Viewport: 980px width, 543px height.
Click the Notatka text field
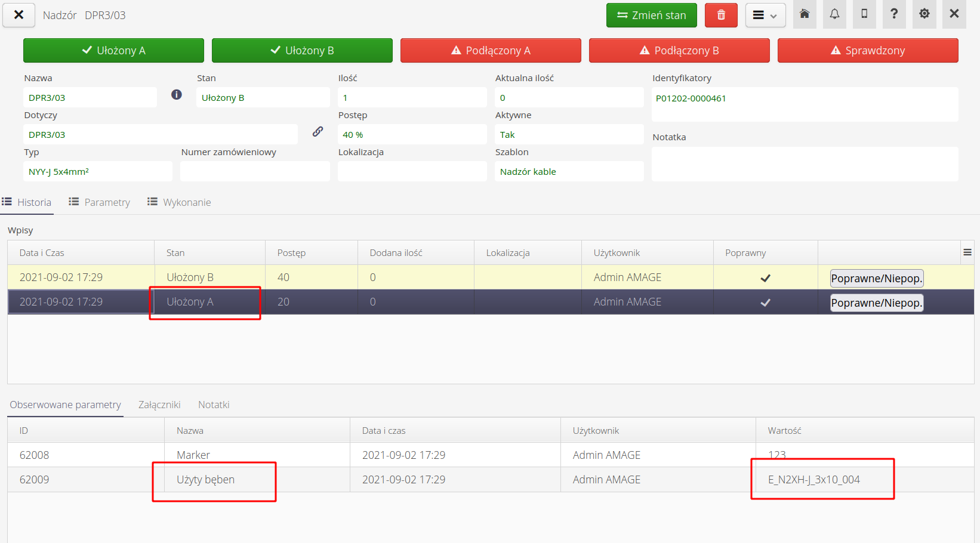point(805,164)
